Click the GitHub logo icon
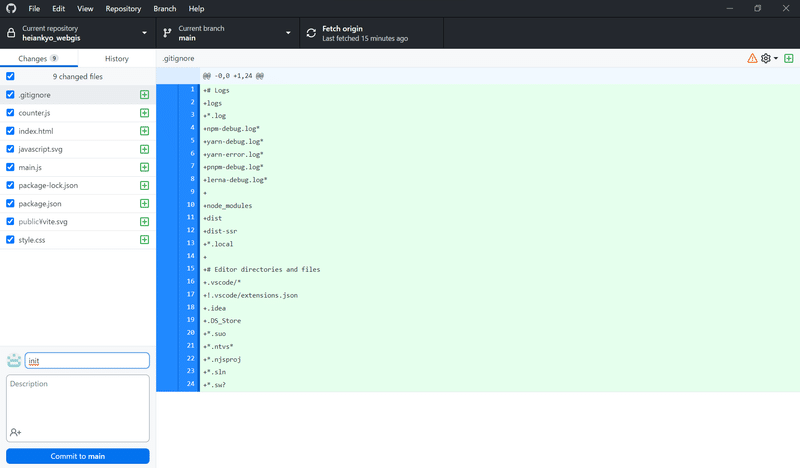Screen dimensions: 800x468 (x=11, y=9)
